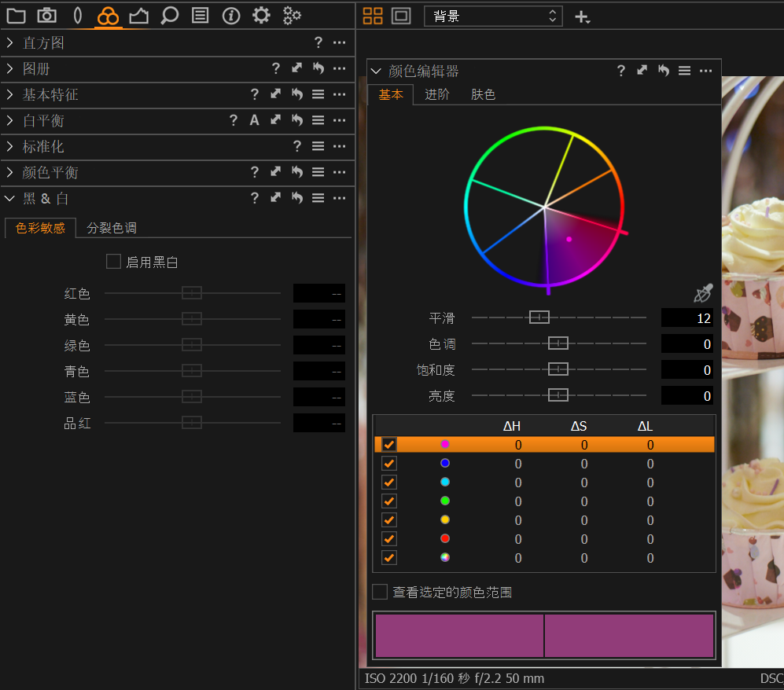Pick color with the eyedropper tool
The height and width of the screenshot is (690, 784).
(702, 294)
